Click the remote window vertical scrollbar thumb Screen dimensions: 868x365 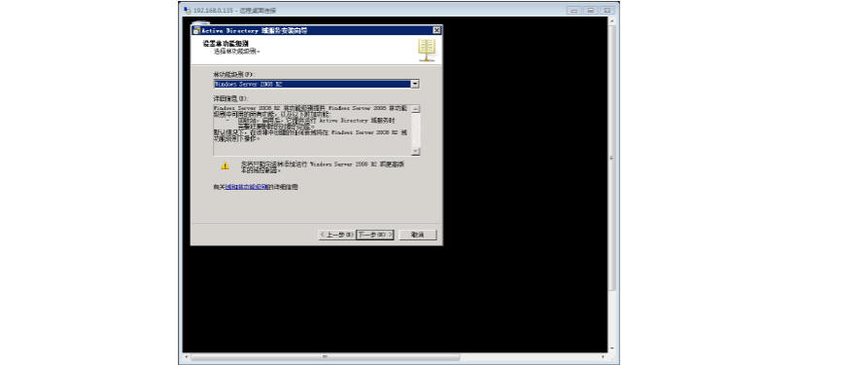click(x=611, y=158)
